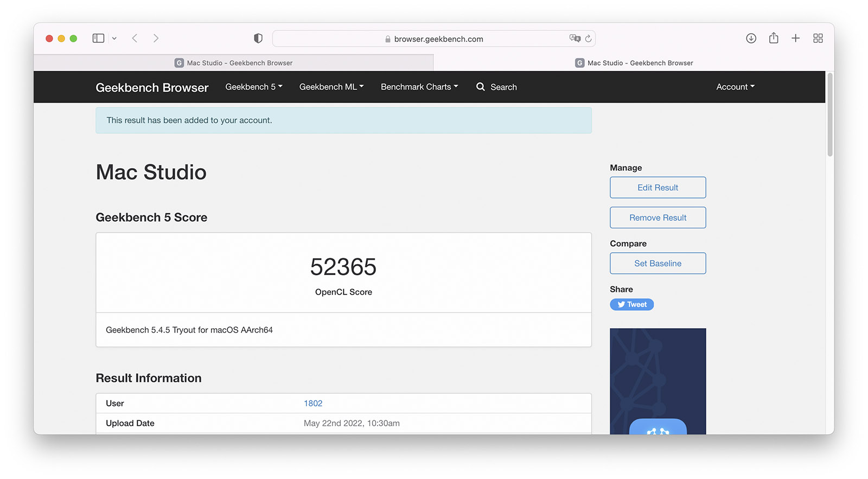
Task: Reload the page with refresh icon
Action: coord(588,39)
